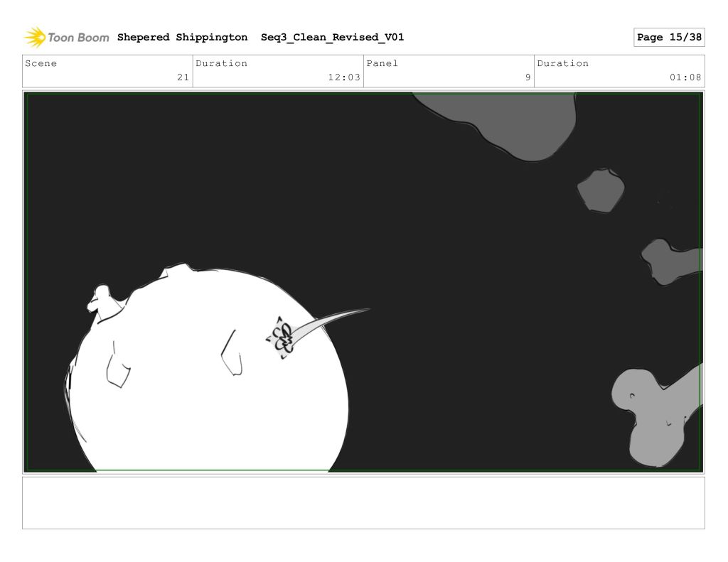
Task: Click the Toon Boom starburst logo icon
Action: point(34,37)
